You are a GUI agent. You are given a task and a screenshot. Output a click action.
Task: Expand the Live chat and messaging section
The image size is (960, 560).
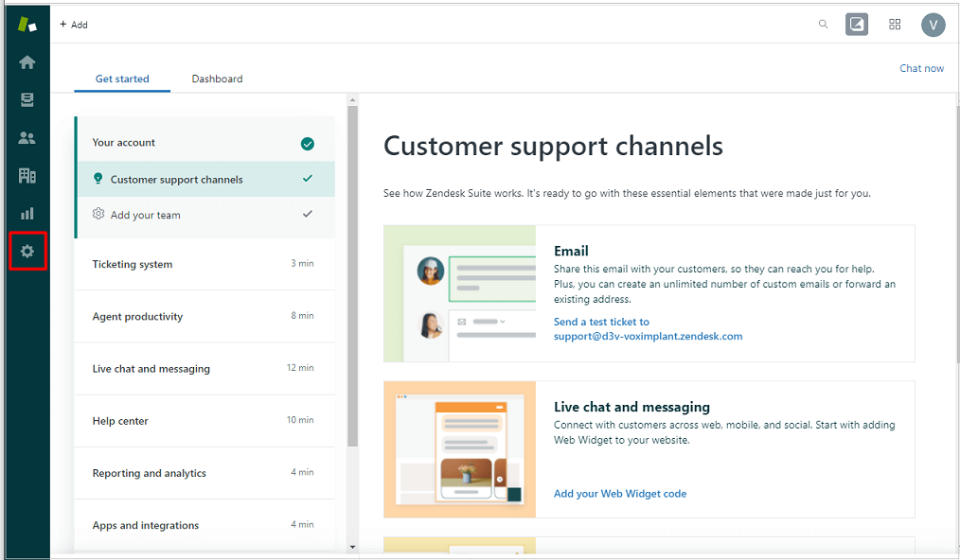[204, 368]
